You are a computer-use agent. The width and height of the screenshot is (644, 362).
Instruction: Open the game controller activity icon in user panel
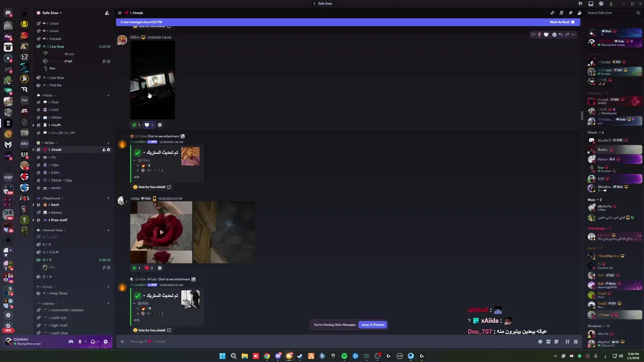(x=71, y=342)
